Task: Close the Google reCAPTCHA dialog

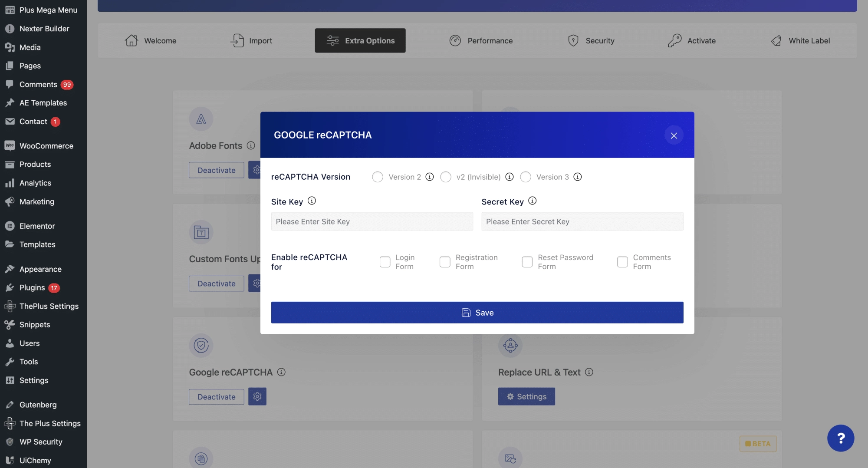Action: point(674,136)
